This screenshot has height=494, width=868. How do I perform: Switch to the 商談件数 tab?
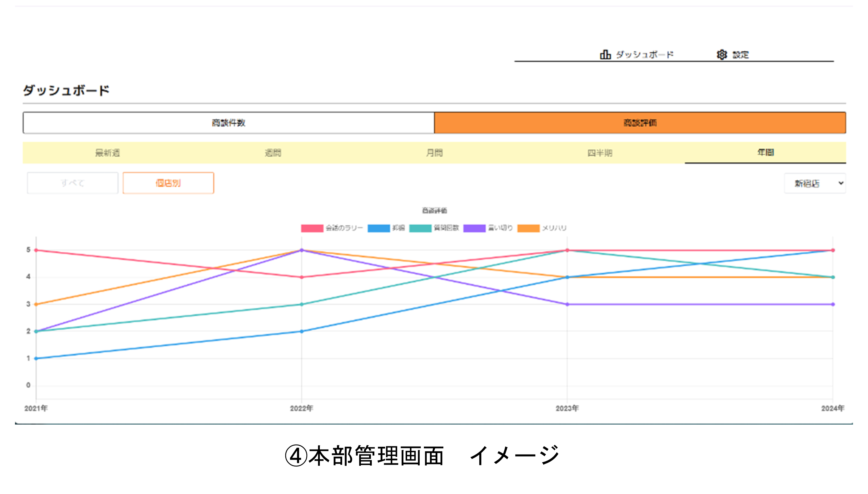tap(229, 123)
